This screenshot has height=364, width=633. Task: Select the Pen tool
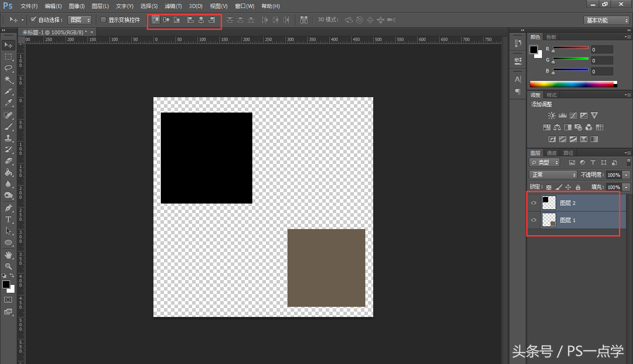click(8, 208)
